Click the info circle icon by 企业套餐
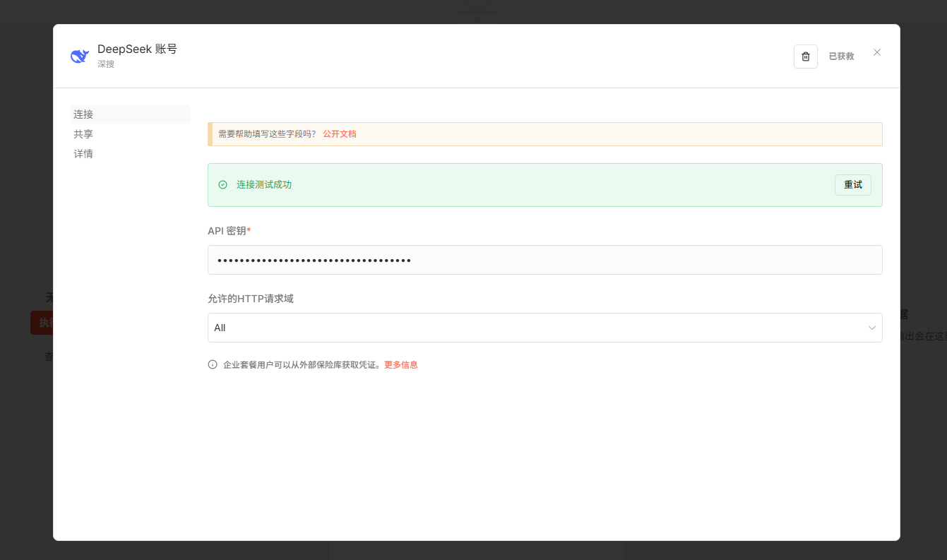Viewport: 947px width, 560px height. pyautogui.click(x=213, y=365)
